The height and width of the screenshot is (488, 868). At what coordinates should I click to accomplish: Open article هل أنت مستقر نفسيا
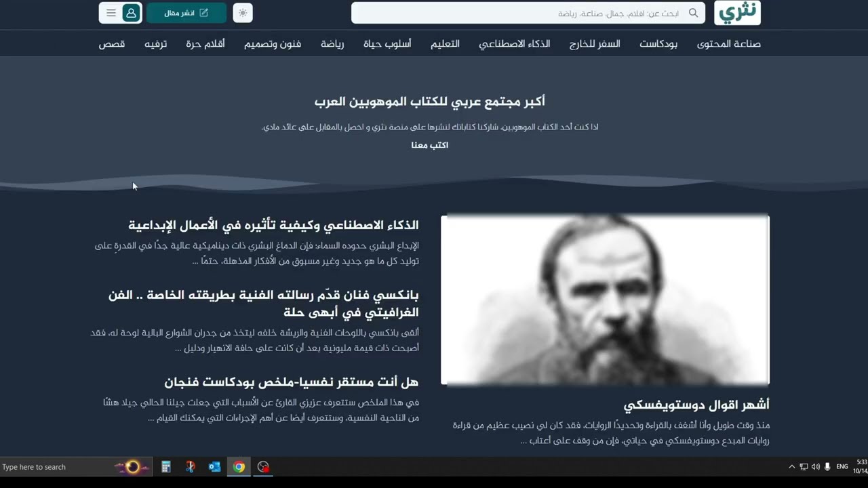pyautogui.click(x=292, y=382)
